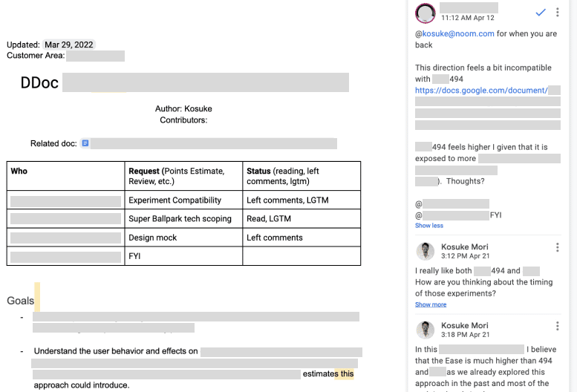Click the Left comments, LGTM cell
The image size is (577, 392).
(301, 200)
